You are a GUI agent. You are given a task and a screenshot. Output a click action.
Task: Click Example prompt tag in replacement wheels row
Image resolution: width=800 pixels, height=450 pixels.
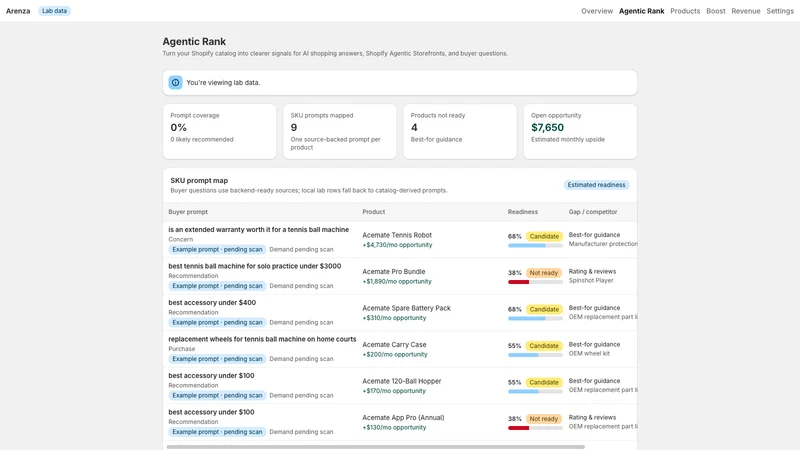tap(217, 359)
